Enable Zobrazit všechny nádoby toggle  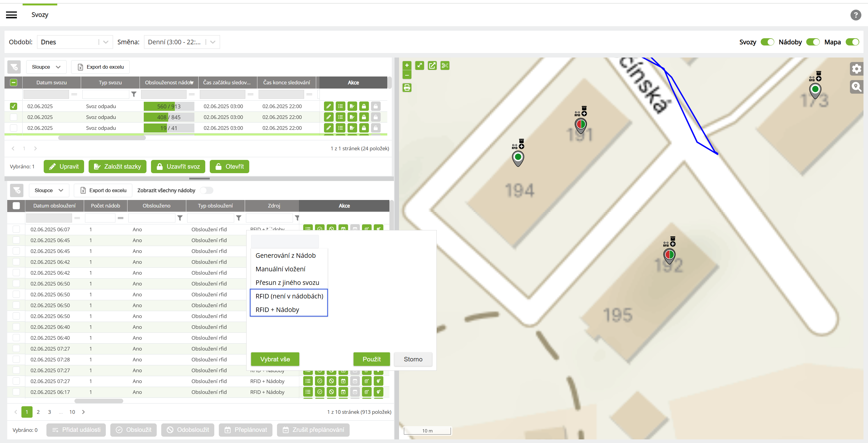pos(206,190)
